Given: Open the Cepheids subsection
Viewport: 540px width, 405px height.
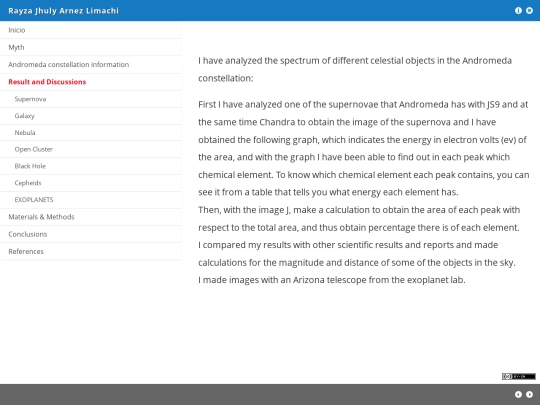Looking at the screenshot, I should tap(91, 183).
